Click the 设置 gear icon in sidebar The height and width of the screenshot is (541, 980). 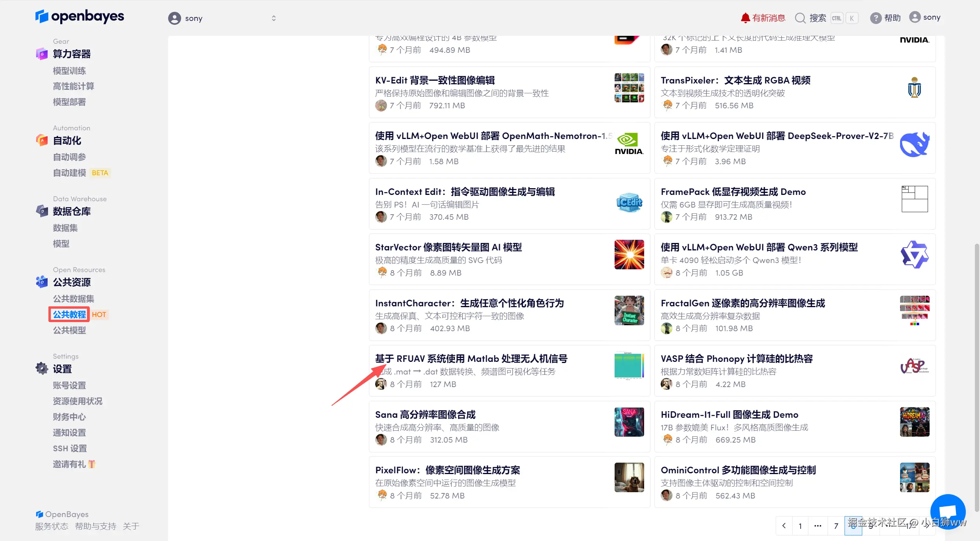[x=42, y=369]
